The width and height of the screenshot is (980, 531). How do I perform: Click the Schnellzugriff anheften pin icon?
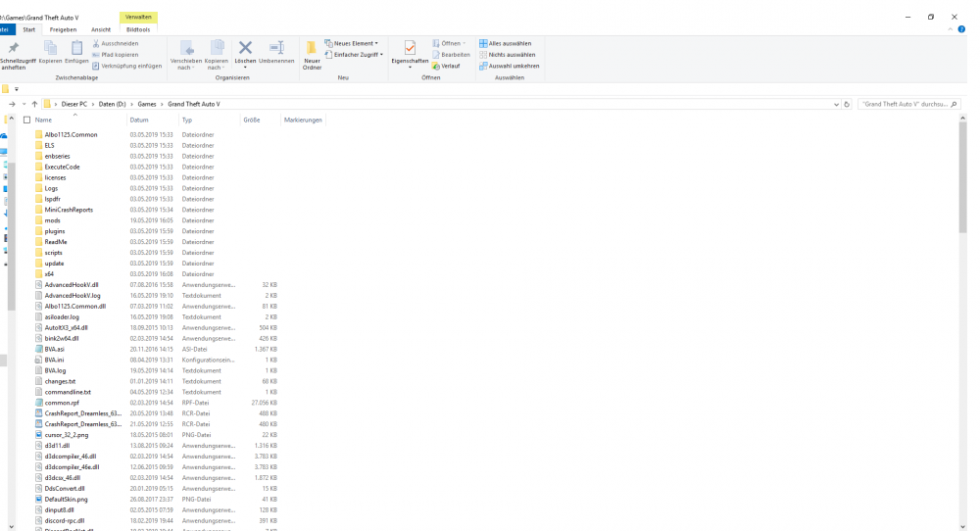click(x=13, y=48)
